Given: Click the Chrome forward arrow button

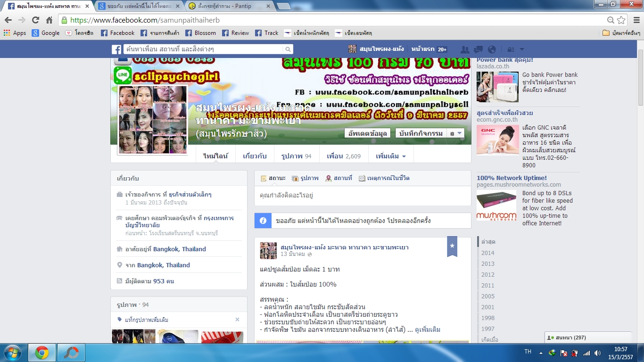Looking at the screenshot, I should [22, 20].
